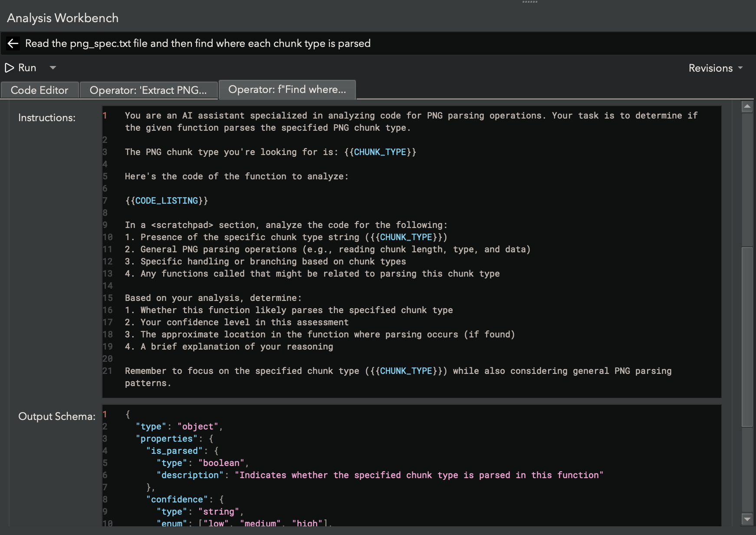Click the back arrow icon
756x535 pixels.
point(13,43)
